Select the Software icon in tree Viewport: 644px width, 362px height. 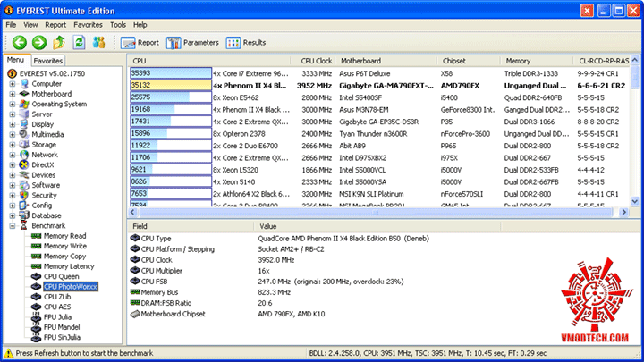click(24, 185)
